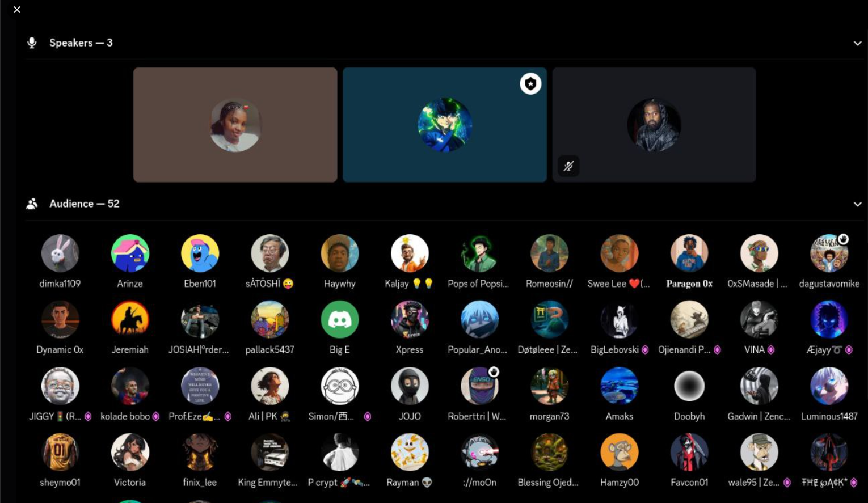Viewport: 868px width, 503px height.
Task: Click the audience people icon
Action: click(32, 204)
